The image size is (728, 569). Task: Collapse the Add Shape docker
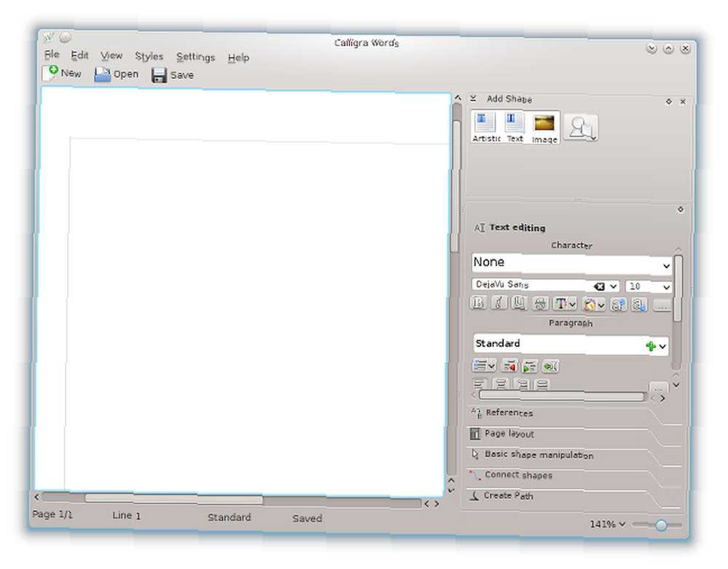[473, 98]
